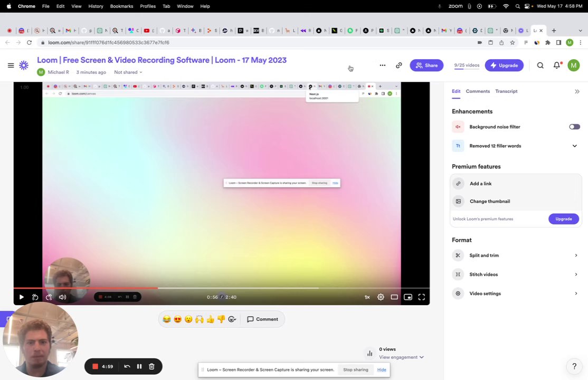Switch to the Comments tab

[478, 91]
